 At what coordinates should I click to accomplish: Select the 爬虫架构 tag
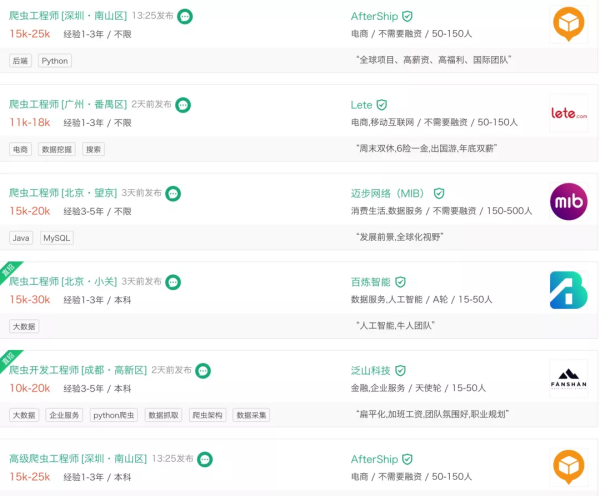pyautogui.click(x=207, y=415)
